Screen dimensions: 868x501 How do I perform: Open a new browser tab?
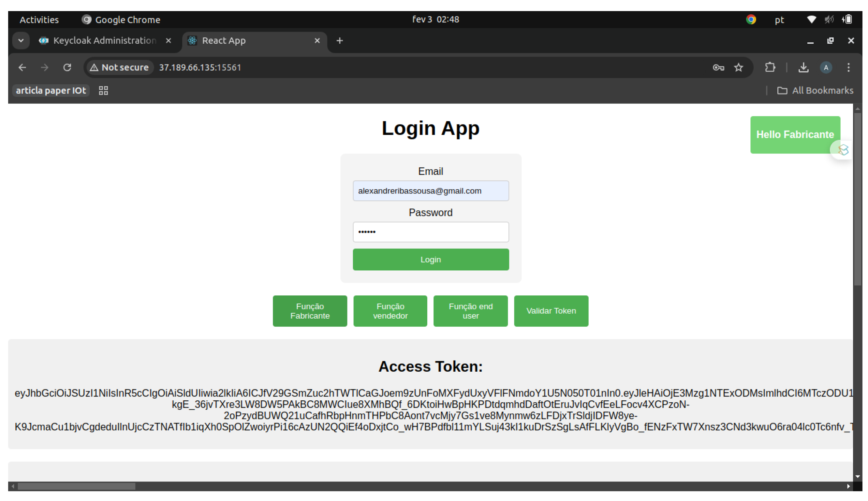[340, 41]
